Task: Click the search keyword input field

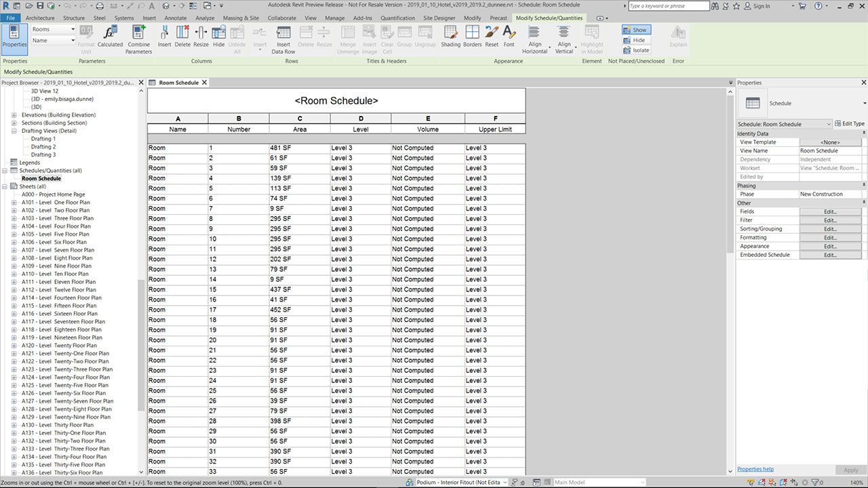Action: pos(669,6)
